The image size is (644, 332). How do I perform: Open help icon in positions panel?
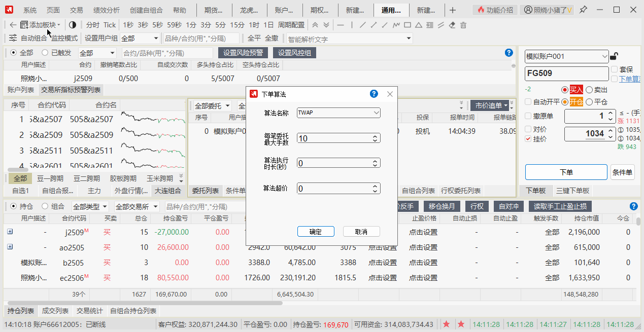[x=633, y=206]
